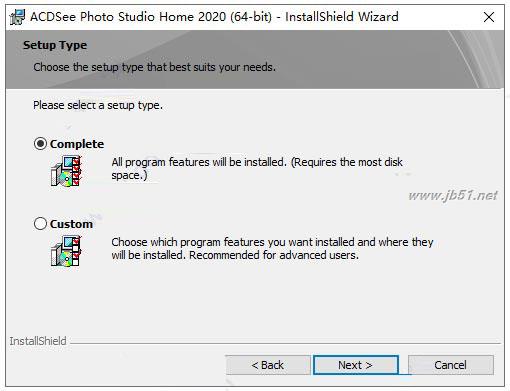The width and height of the screenshot is (510, 391).
Task: Click the InstallShield brand label
Action: click(x=38, y=341)
